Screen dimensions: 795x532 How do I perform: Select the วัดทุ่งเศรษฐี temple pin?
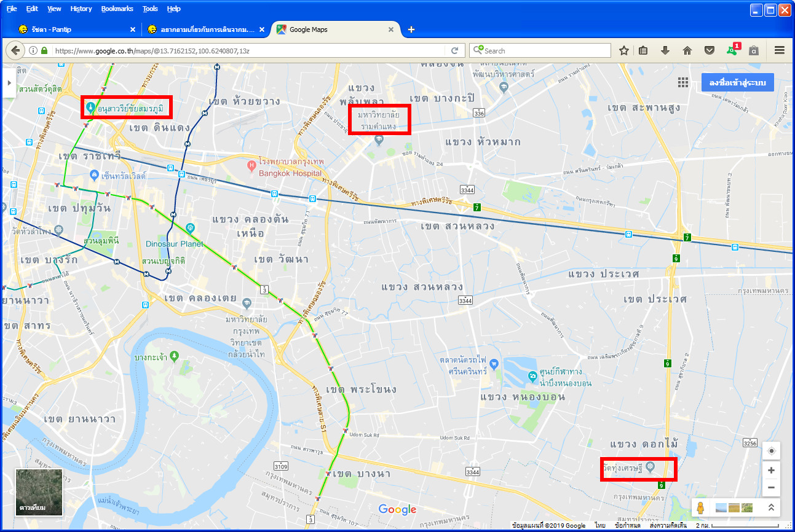(651, 467)
